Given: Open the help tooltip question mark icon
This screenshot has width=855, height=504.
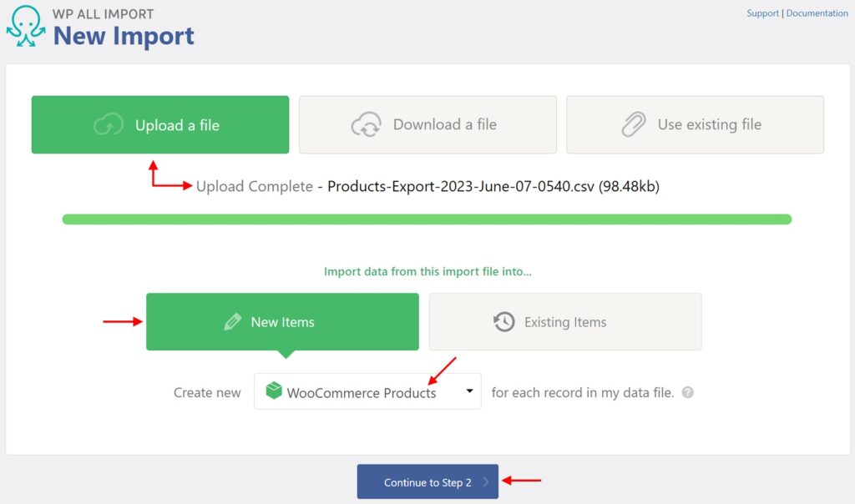Looking at the screenshot, I should coord(687,392).
